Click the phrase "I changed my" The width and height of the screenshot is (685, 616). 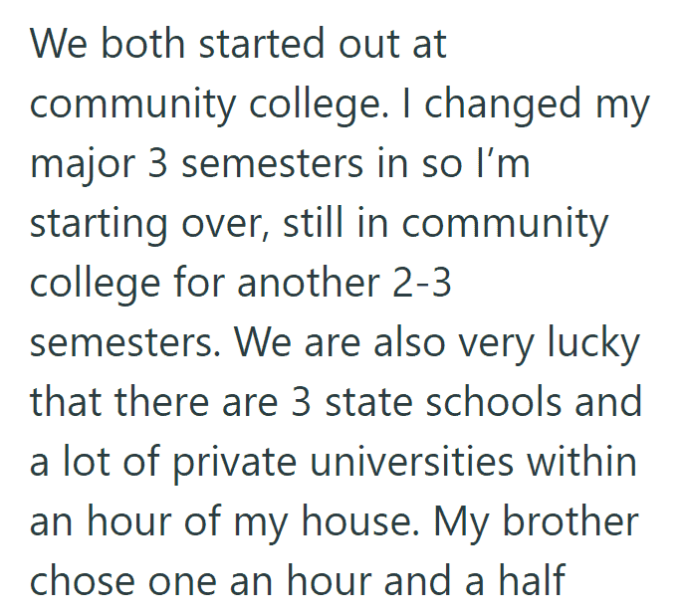(526, 105)
